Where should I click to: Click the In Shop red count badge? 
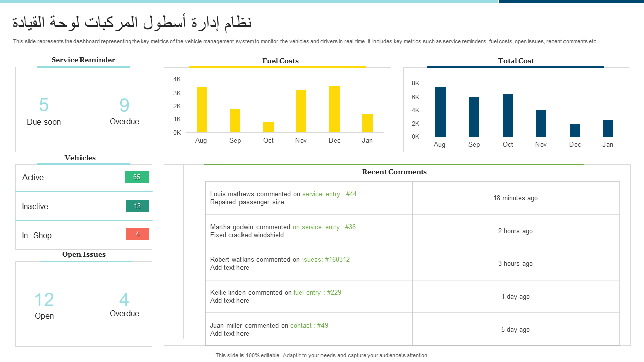click(x=137, y=234)
